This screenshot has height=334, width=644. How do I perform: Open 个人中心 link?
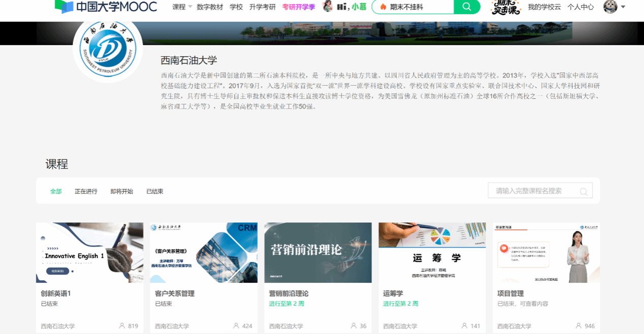pos(581,7)
